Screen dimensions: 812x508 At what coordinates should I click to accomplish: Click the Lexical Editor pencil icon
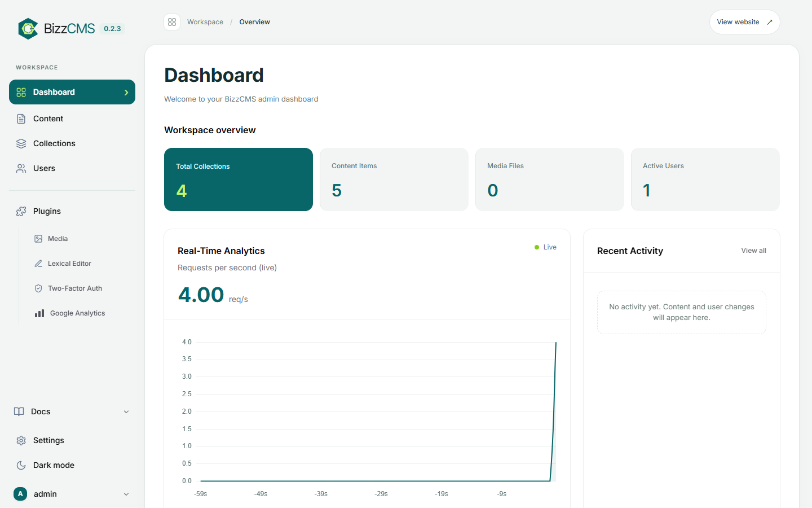[x=38, y=264]
